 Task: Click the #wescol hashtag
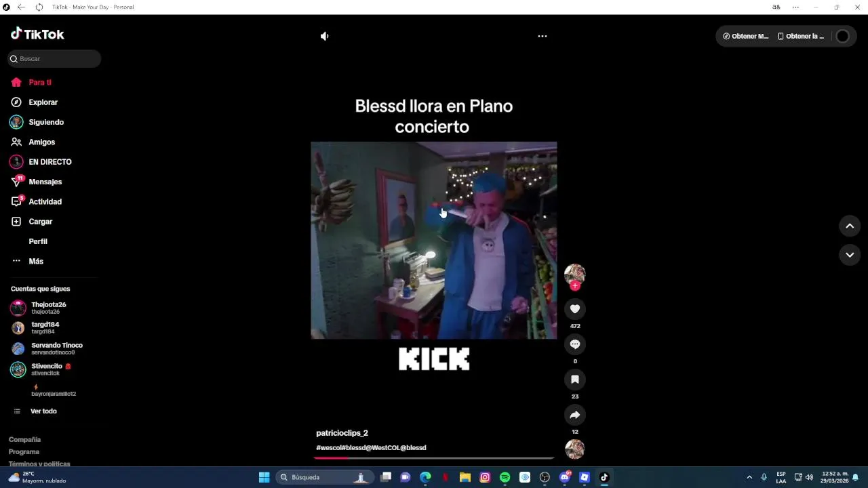(330, 448)
